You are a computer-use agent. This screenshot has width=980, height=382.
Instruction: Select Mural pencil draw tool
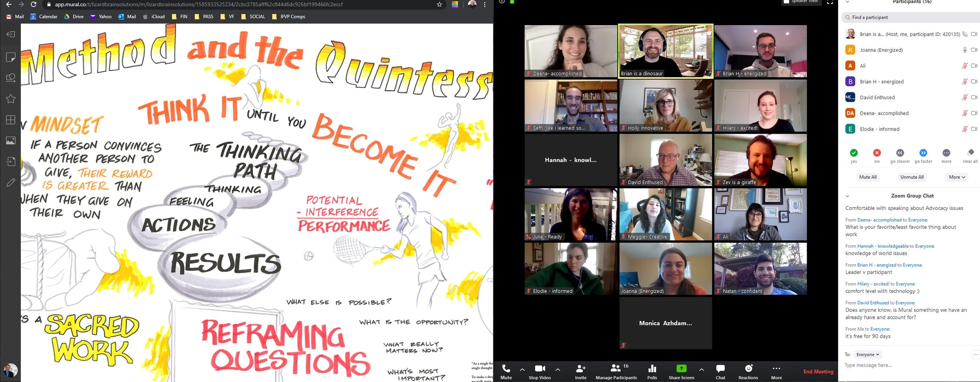point(11,182)
